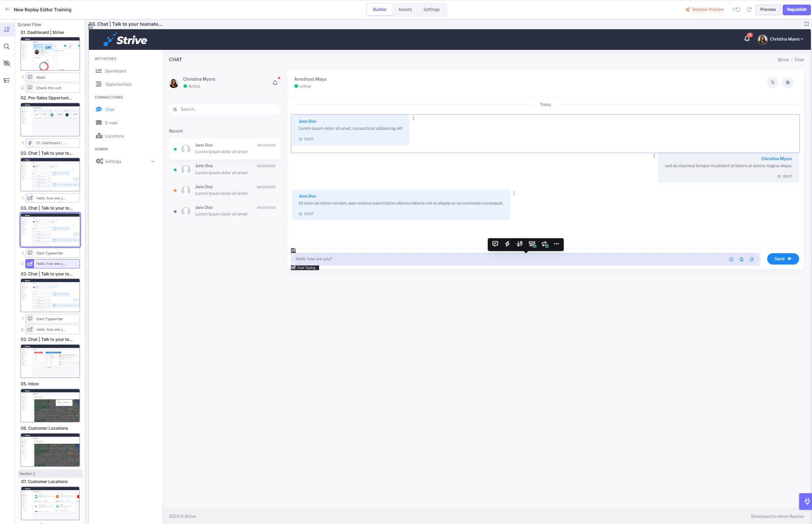812x524 pixels.
Task: Switch to the Assets tab
Action: (x=405, y=9)
